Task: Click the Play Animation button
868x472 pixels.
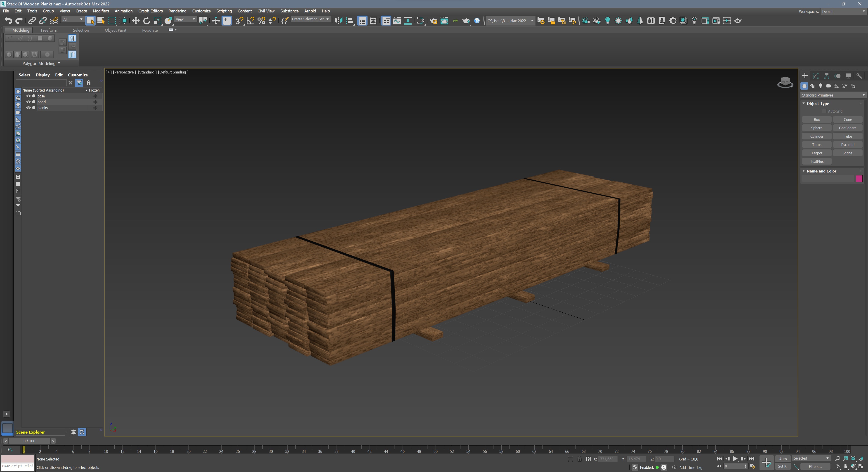Action: coord(735,458)
